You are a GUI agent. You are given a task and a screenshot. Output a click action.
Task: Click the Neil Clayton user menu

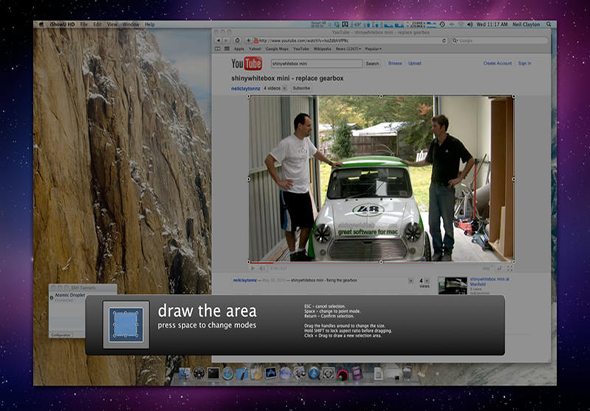(526, 24)
